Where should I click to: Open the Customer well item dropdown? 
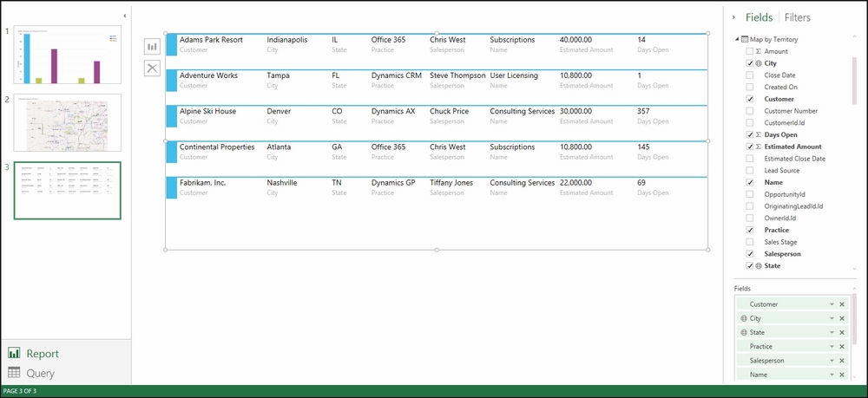(x=832, y=304)
